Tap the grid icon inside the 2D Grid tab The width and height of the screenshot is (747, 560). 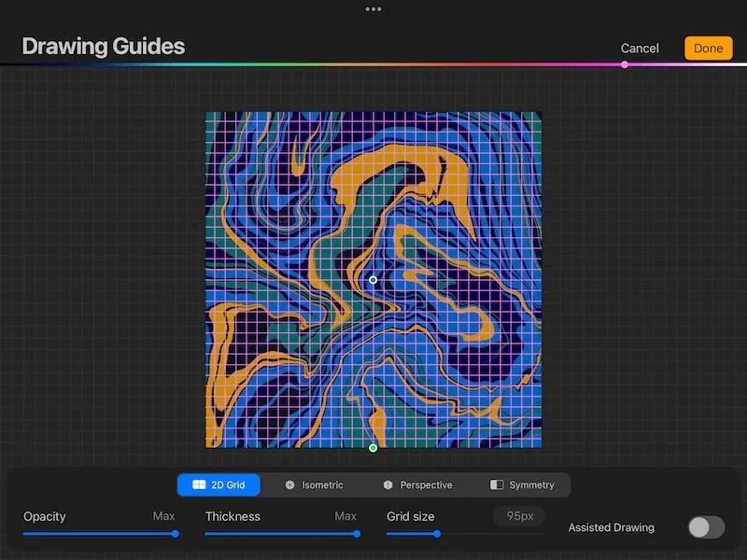pos(198,484)
